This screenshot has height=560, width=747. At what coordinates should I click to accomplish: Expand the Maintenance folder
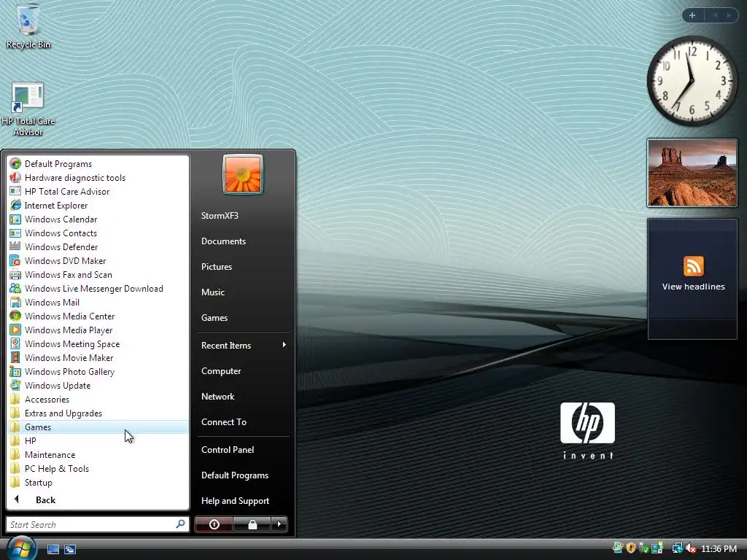click(x=98, y=454)
